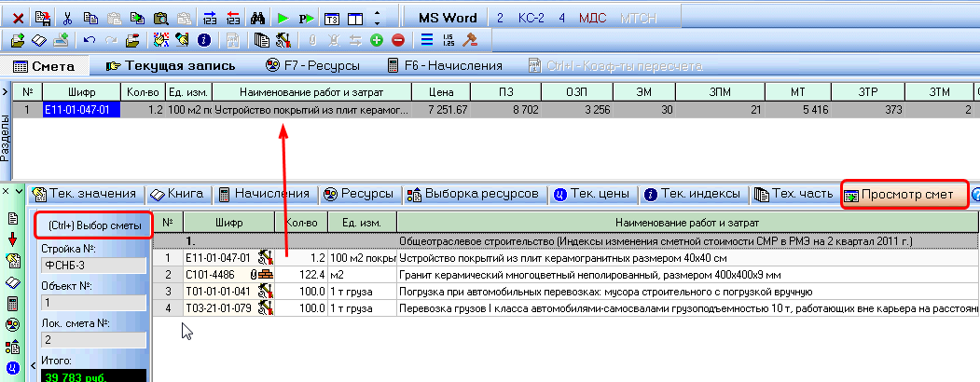Click the up/down stepper arrows in toolbar
This screenshot has width=980, height=382.
[376, 18]
